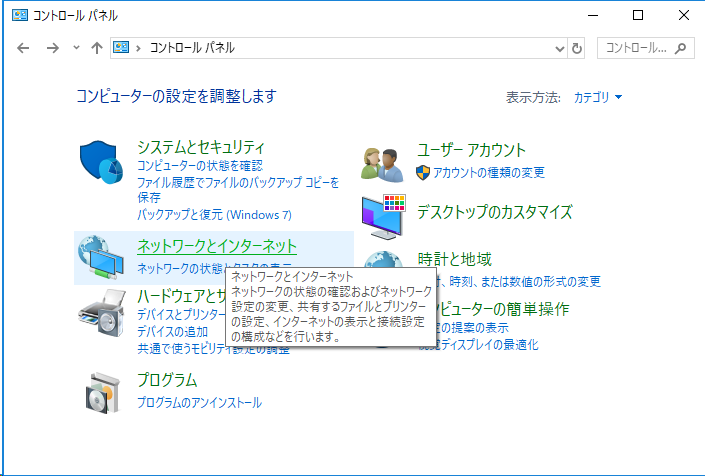Open アカウントの種類の変更 link
This screenshot has width=705, height=476.
click(x=489, y=172)
